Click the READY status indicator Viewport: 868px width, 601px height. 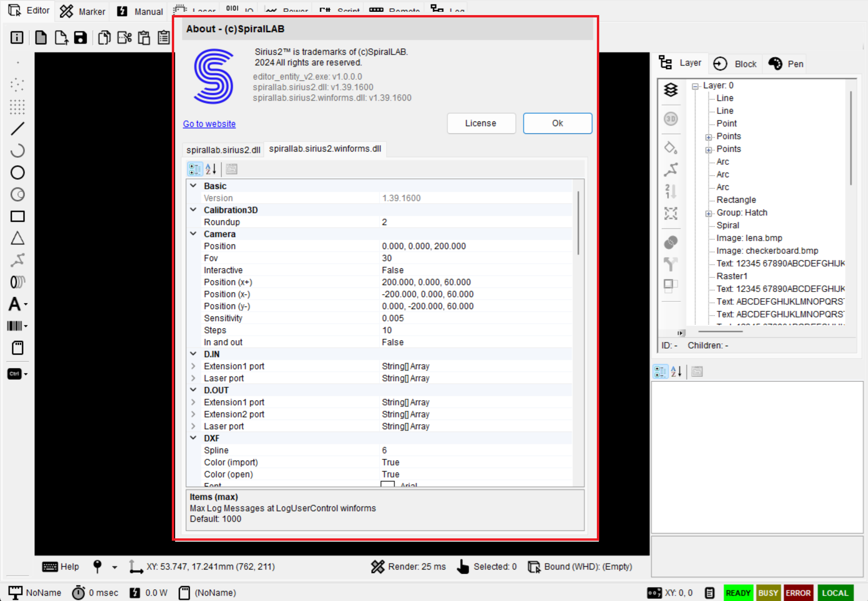click(738, 593)
